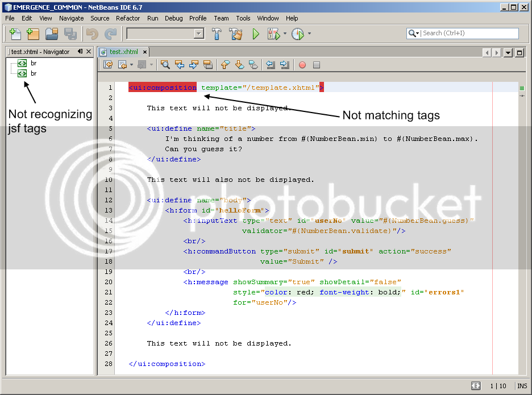Open the Window menu
532x395 pixels.
tap(268, 18)
